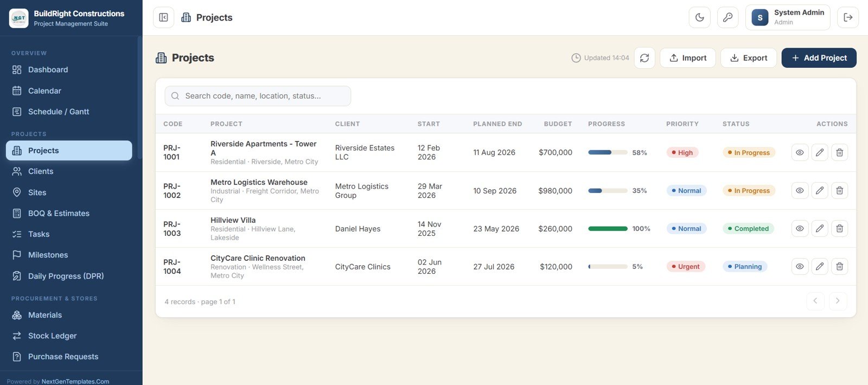Delete Hillview Villa with trash icon

pyautogui.click(x=839, y=228)
